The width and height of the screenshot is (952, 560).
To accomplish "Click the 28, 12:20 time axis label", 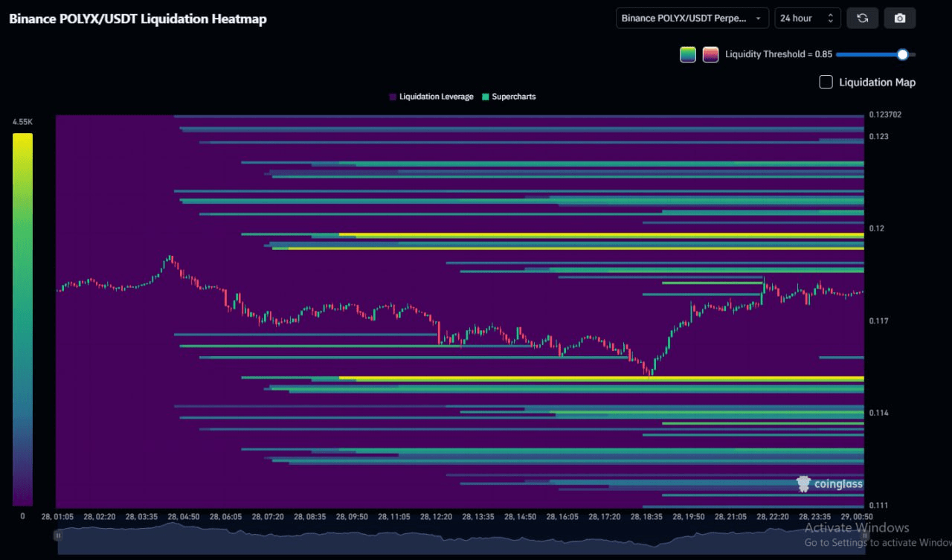I will pyautogui.click(x=437, y=516).
